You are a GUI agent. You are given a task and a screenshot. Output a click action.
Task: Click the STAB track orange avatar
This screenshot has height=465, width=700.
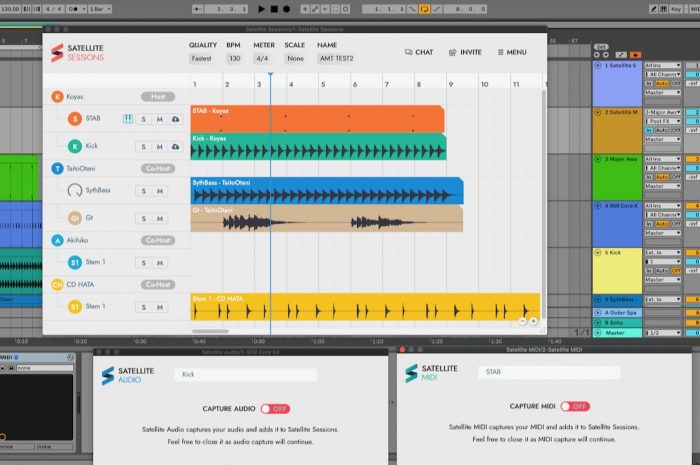(75, 119)
